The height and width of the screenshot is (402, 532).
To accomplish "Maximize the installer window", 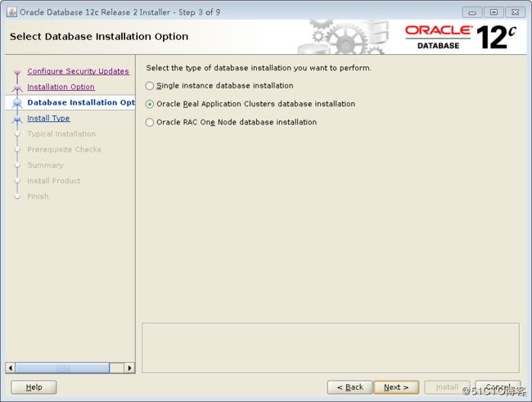I will [x=494, y=12].
